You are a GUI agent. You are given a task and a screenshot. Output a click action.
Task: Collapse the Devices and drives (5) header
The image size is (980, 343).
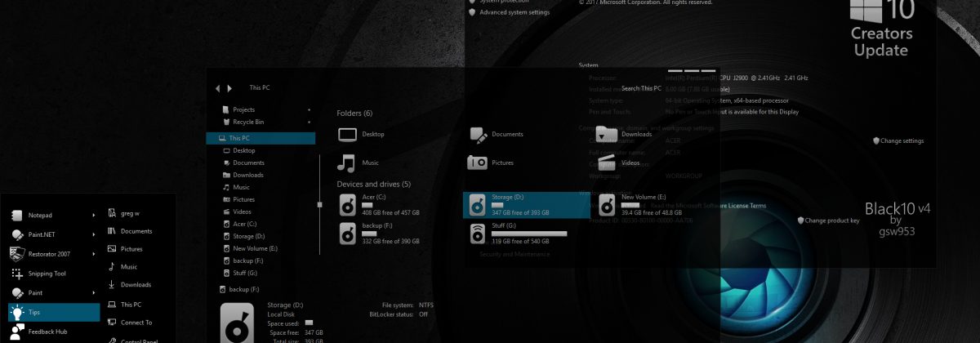[x=373, y=184]
